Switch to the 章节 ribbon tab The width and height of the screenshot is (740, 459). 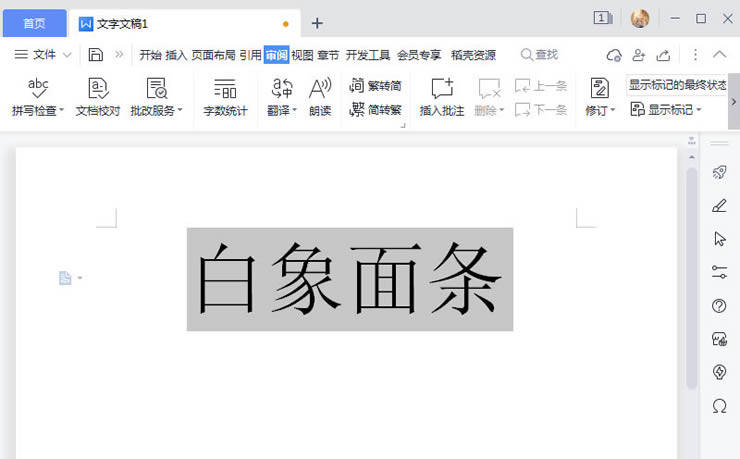click(x=328, y=55)
